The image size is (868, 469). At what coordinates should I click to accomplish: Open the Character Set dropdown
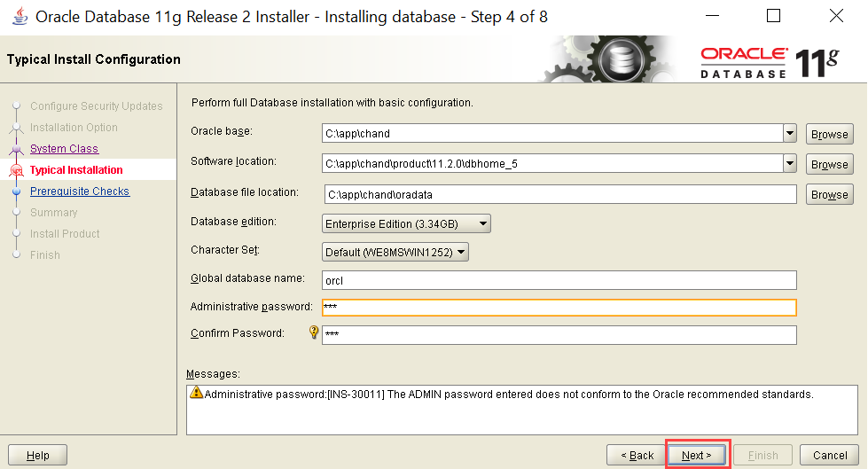(x=395, y=252)
